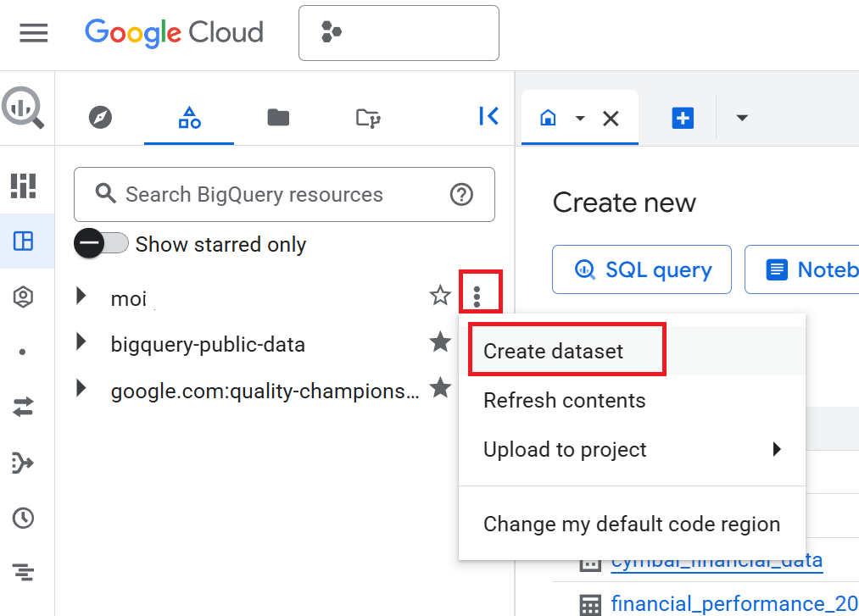Expand google.com:quality-champions project node
859x616 pixels.
point(81,389)
